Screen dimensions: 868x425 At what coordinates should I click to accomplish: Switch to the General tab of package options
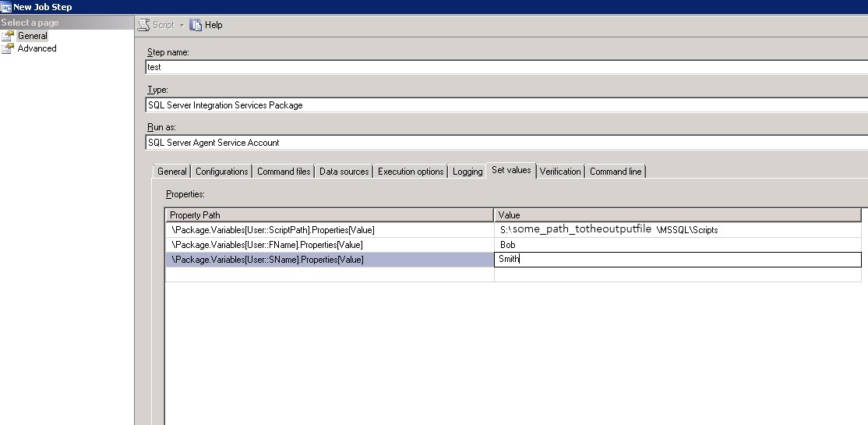point(171,172)
